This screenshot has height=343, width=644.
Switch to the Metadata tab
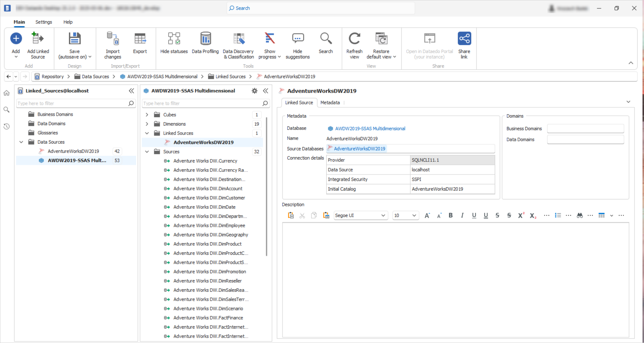pyautogui.click(x=330, y=102)
